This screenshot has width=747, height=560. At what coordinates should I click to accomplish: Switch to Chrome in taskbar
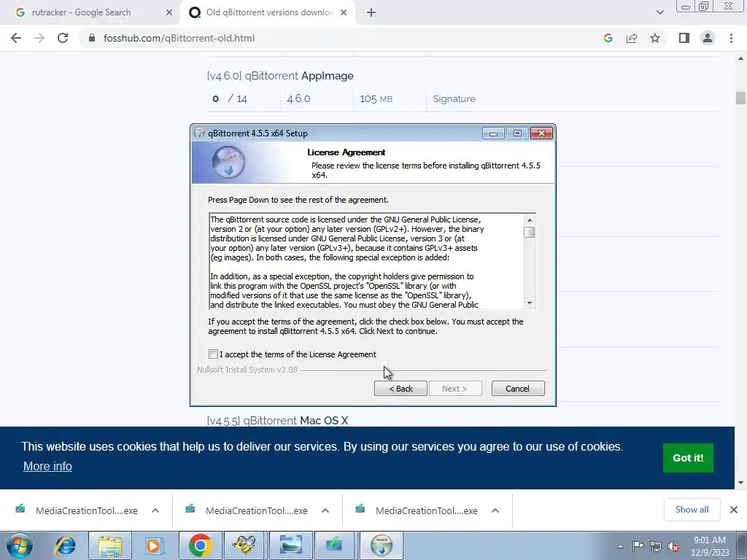[200, 545]
